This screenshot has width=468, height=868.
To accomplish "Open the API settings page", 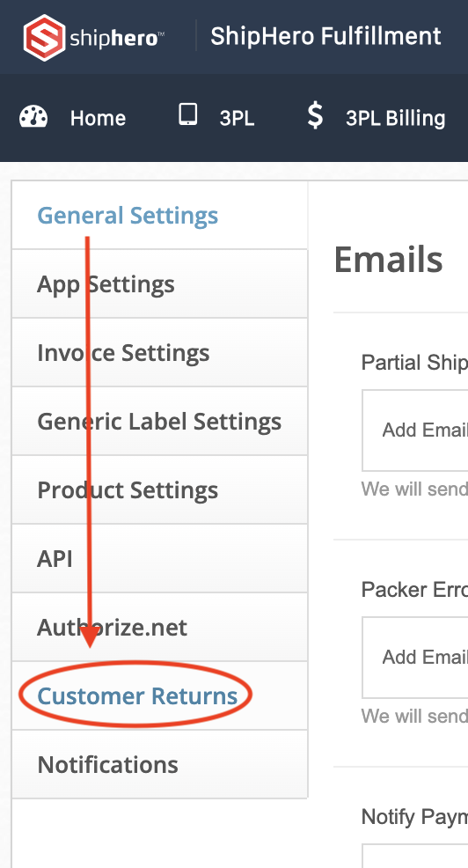I will click(159, 558).
